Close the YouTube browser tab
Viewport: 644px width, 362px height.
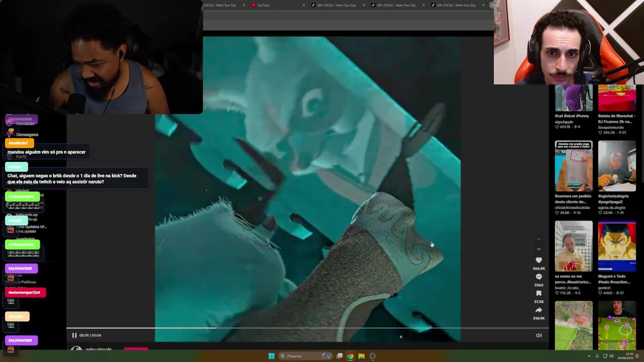coord(304,5)
